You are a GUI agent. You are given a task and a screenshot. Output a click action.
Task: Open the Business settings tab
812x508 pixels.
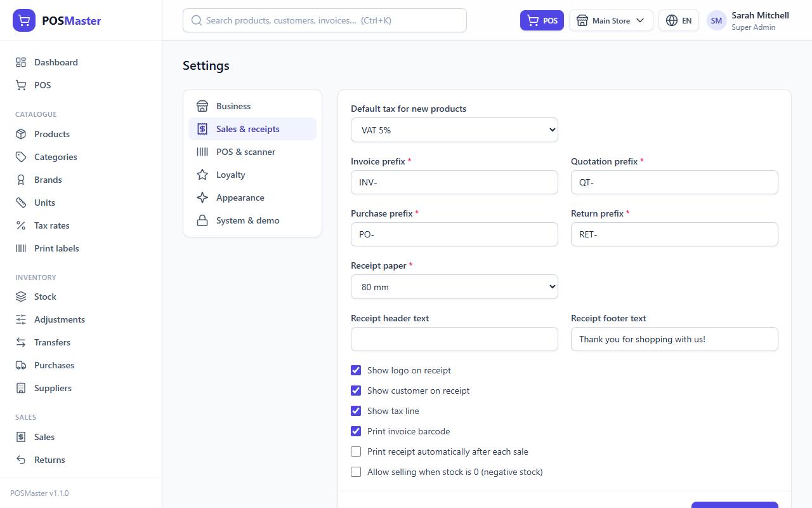(x=252, y=106)
